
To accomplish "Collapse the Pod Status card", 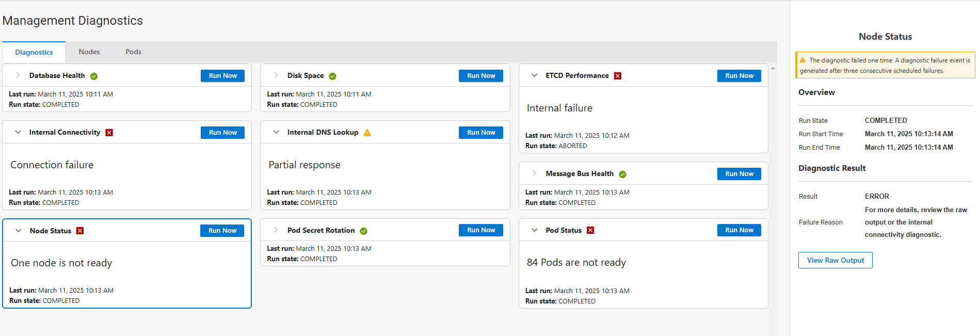I will pos(534,230).
